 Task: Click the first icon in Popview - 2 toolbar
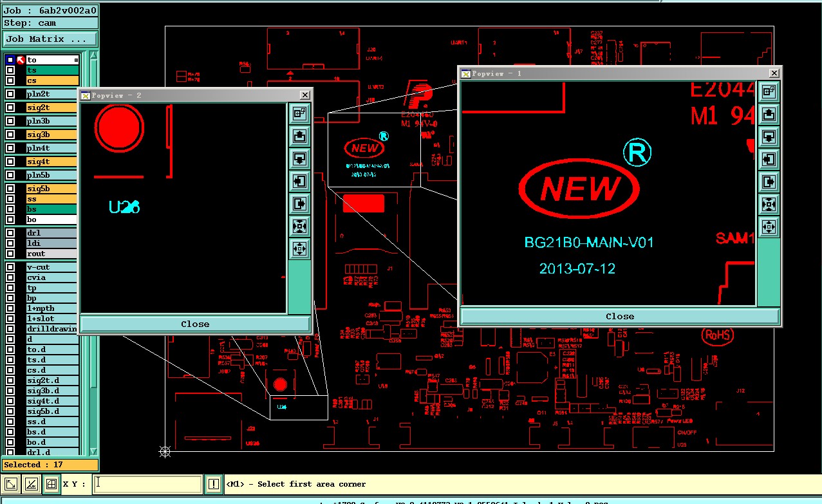tap(299, 113)
